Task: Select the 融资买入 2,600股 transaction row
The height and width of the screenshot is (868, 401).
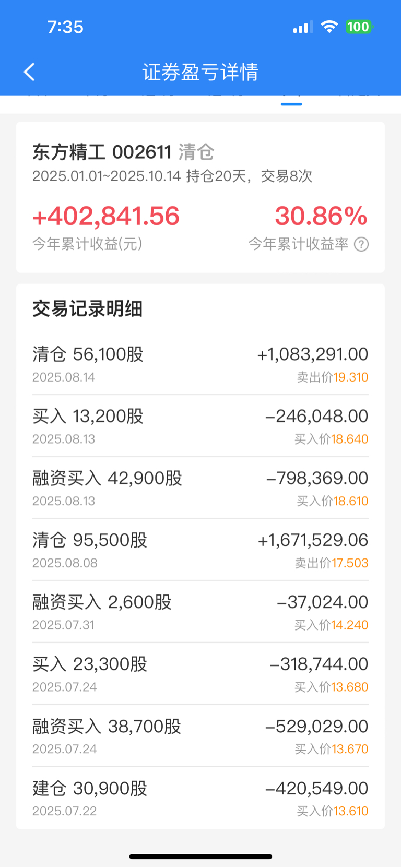Action: coord(200,612)
